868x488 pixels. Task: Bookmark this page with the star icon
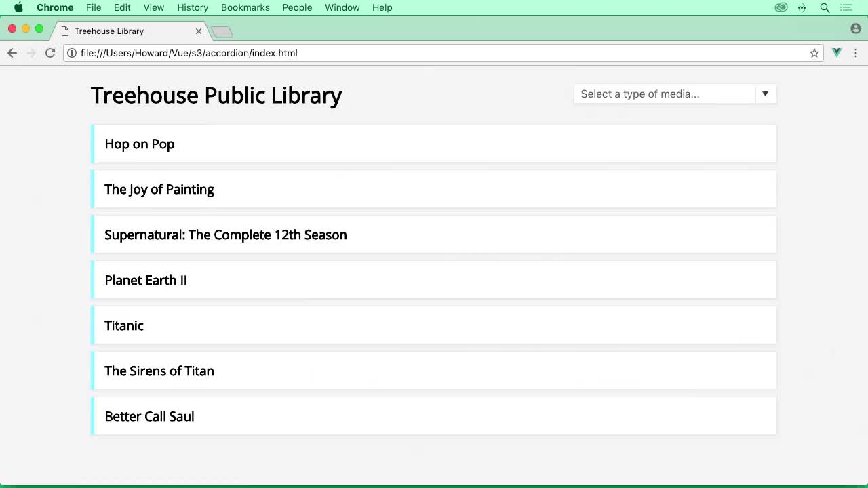point(814,53)
